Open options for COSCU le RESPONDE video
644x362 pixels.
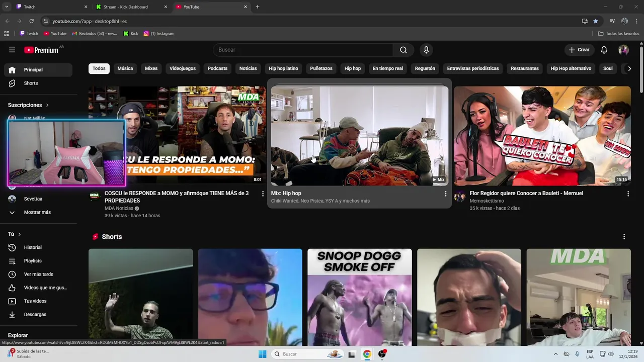pos(263,194)
